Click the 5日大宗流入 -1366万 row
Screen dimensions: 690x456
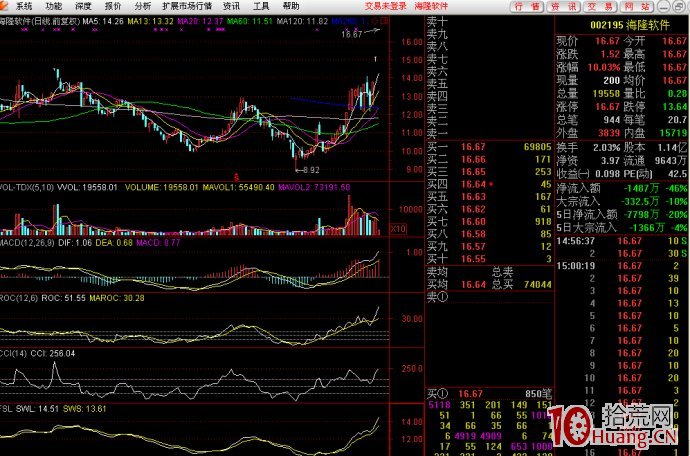click(622, 228)
